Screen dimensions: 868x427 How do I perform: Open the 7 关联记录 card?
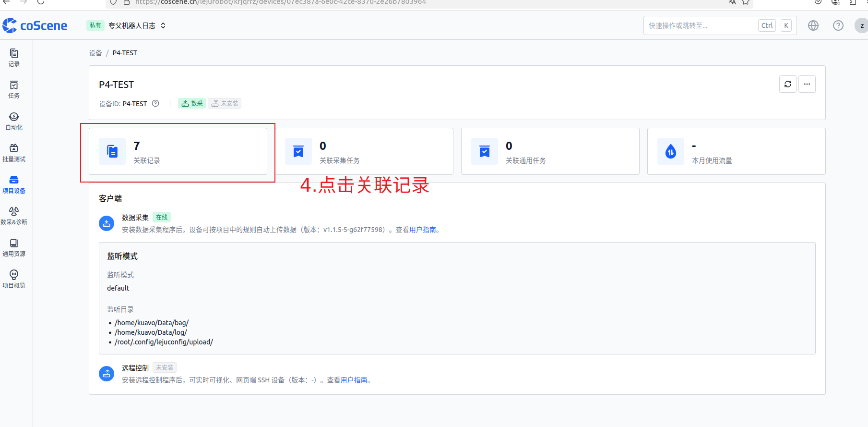(x=178, y=151)
